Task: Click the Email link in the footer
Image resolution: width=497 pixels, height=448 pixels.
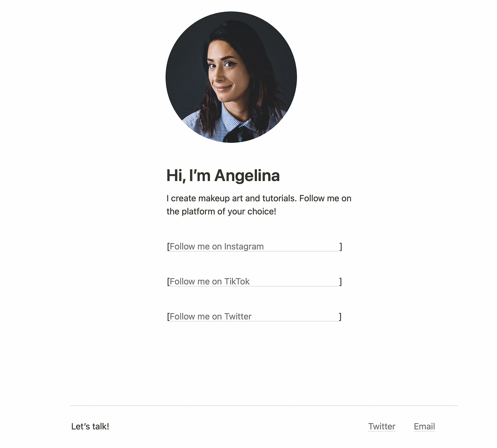Action: click(424, 426)
